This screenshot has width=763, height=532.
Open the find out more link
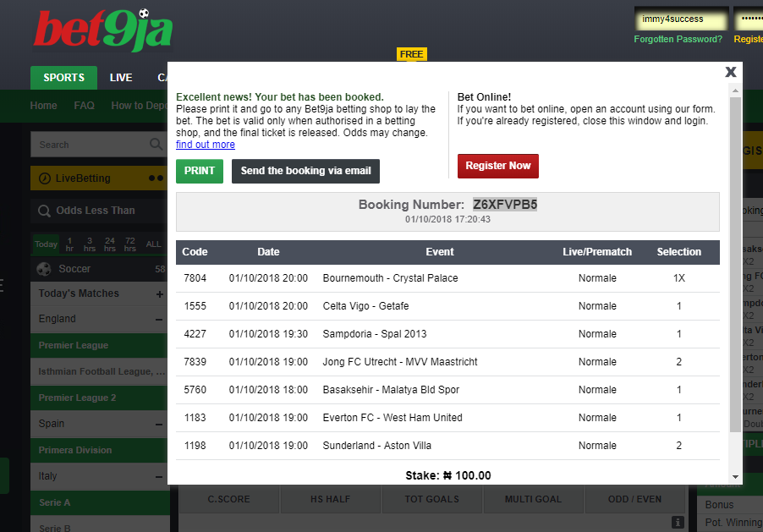click(x=206, y=145)
